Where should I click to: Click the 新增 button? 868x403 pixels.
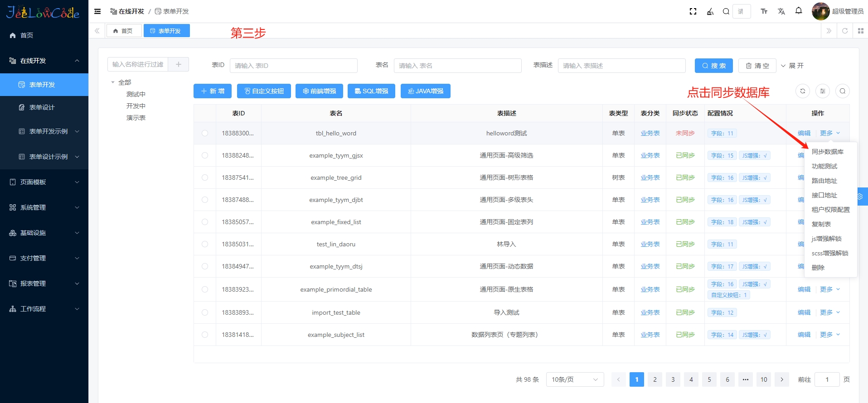213,91
